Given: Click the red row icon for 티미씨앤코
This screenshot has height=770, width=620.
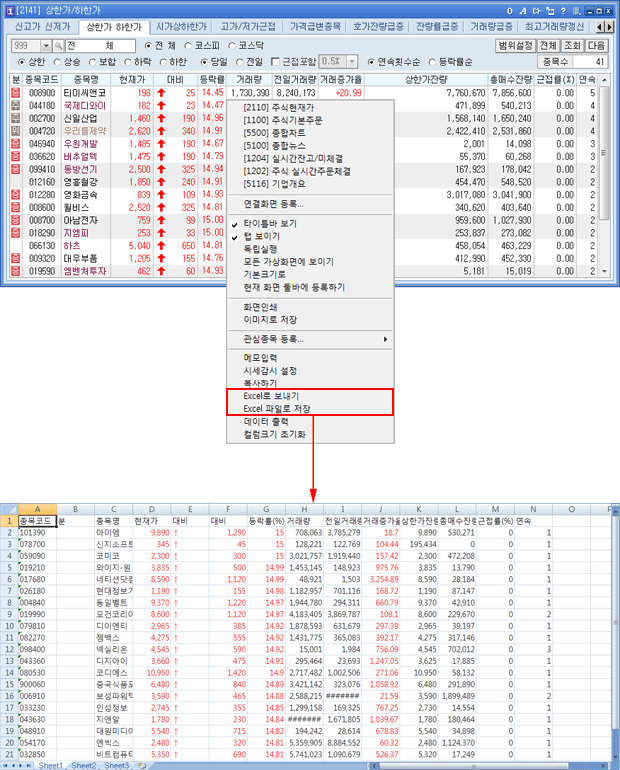Looking at the screenshot, I should (x=16, y=92).
